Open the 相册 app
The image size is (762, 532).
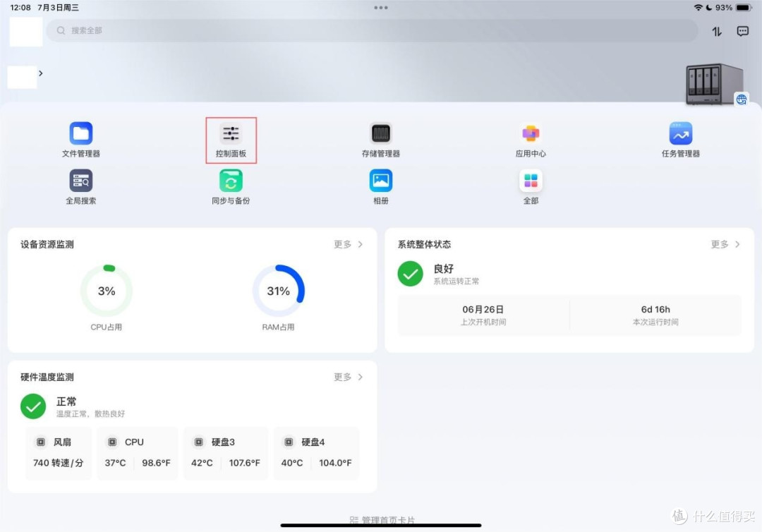(x=380, y=186)
